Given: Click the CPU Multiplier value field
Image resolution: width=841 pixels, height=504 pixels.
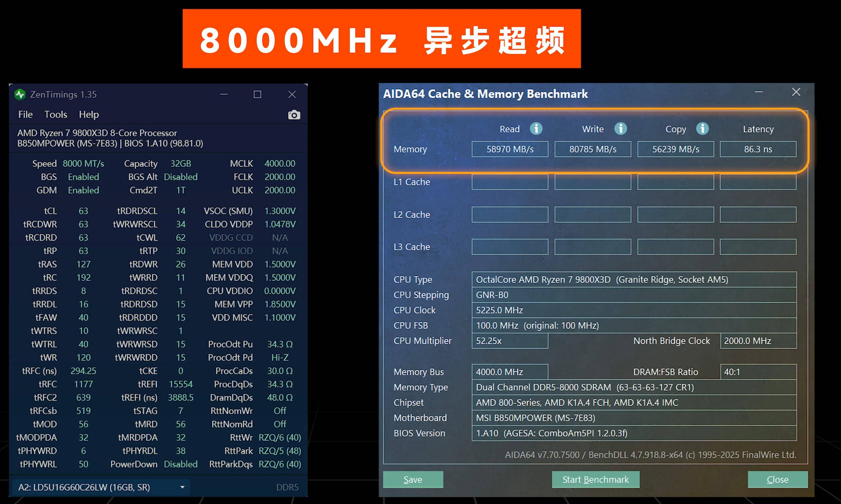Looking at the screenshot, I should pyautogui.click(x=510, y=341).
